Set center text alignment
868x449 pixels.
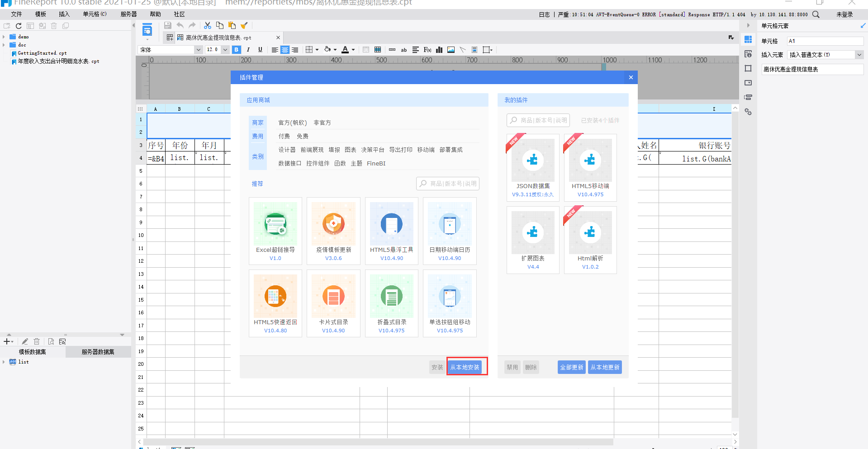(x=285, y=50)
